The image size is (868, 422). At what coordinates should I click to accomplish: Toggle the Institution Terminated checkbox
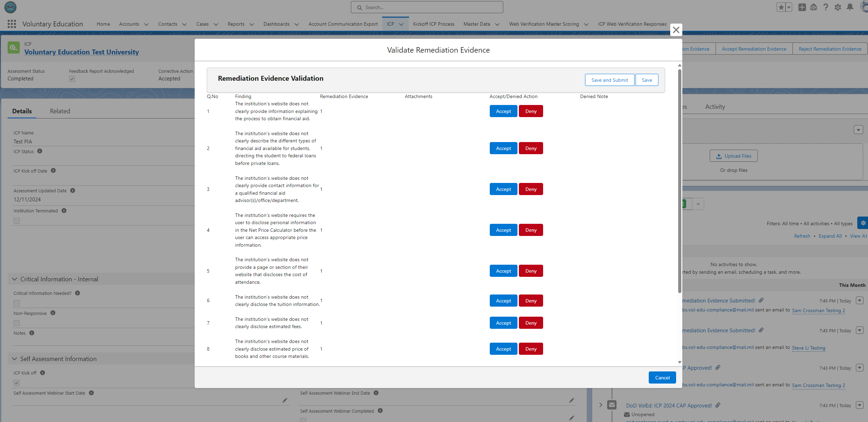pos(17,221)
